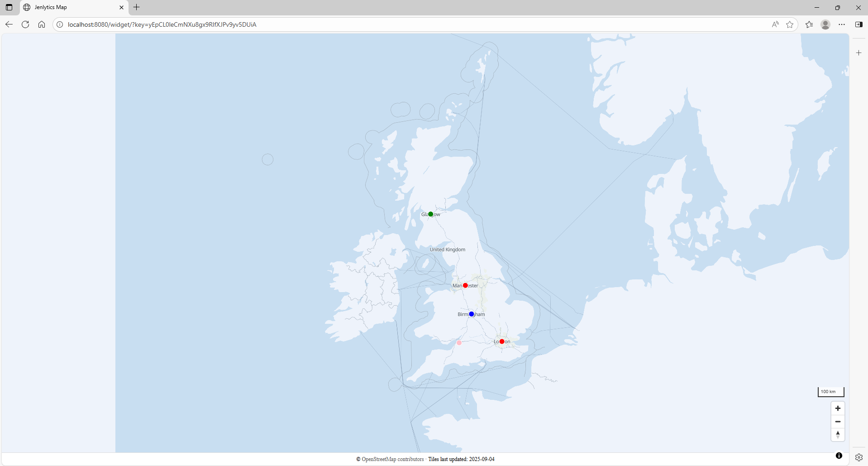The image size is (868, 466).
Task: Select the green Glasgow marker
Action: tap(430, 214)
